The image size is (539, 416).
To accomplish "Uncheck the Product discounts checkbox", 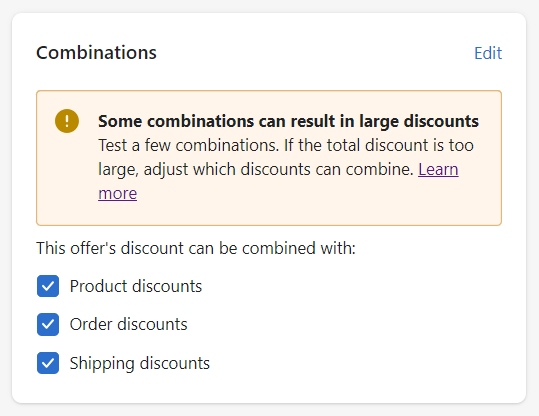I will pos(48,286).
